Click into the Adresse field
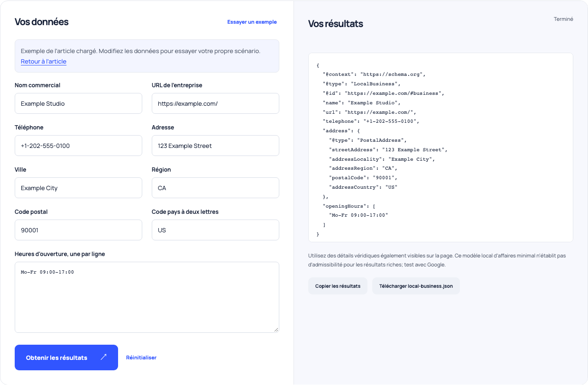The image size is (588, 385). pos(215,146)
